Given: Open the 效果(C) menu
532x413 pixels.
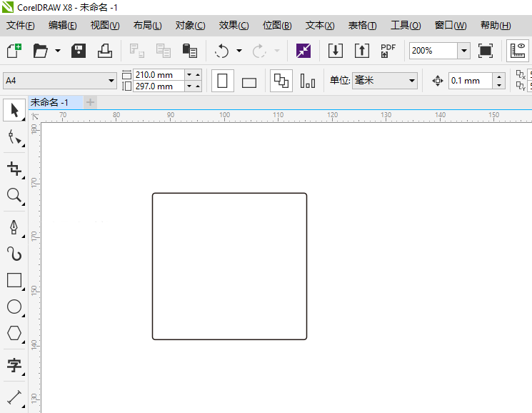Looking at the screenshot, I should click(234, 25).
